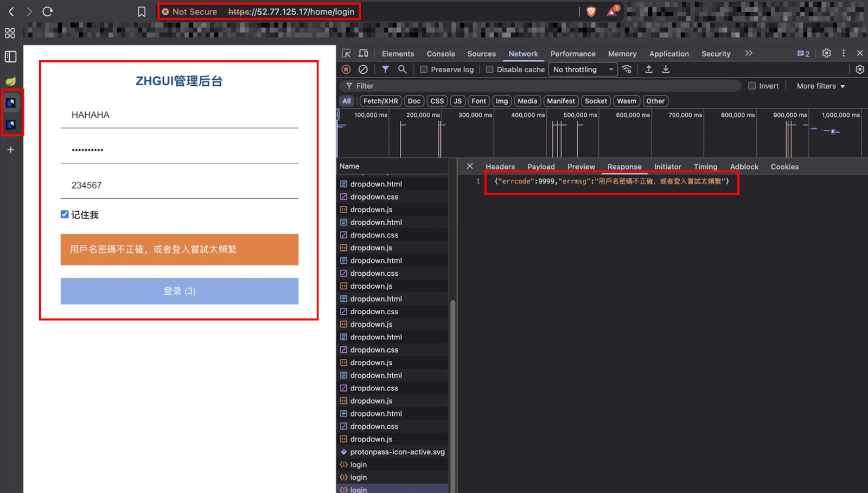
Task: Toggle the device toolbar icon
Action: pos(363,53)
